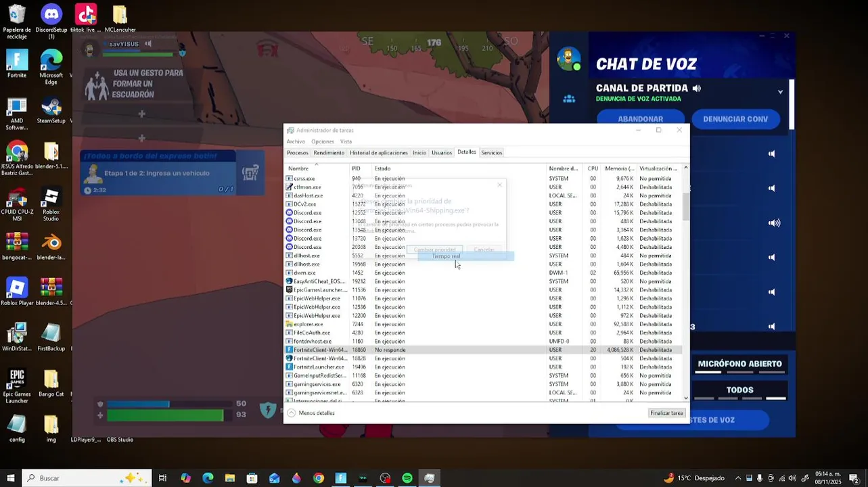Screen dimensions: 868x487
Task: Select the MICRÓFONO ABIERTO option
Action: click(x=739, y=365)
